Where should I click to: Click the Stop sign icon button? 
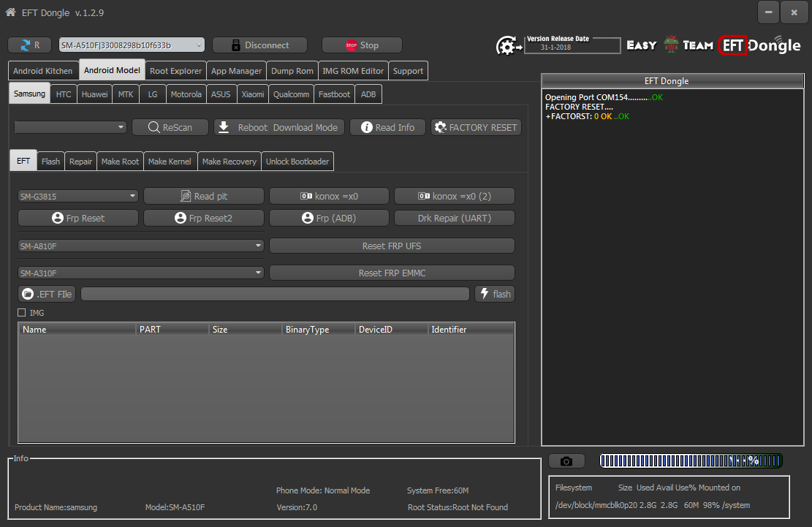coord(362,45)
